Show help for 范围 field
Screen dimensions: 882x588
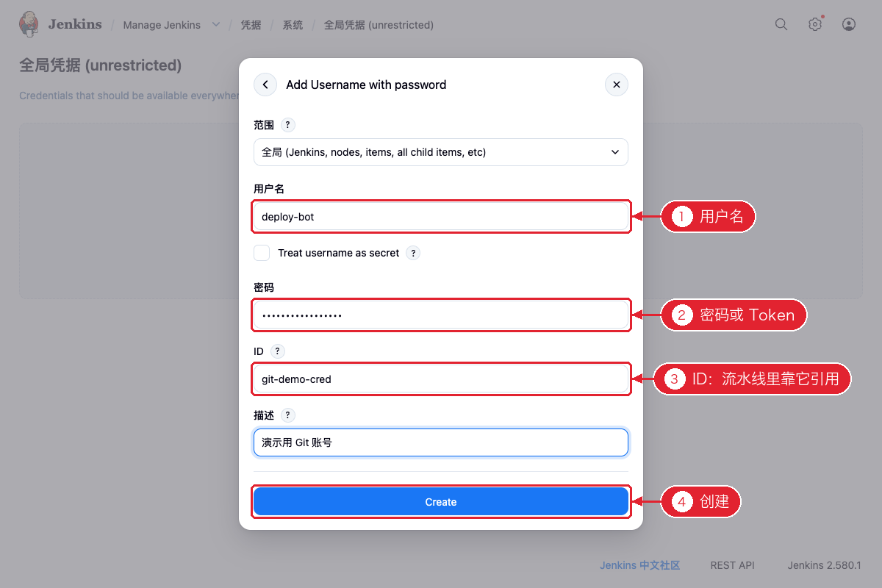[289, 125]
